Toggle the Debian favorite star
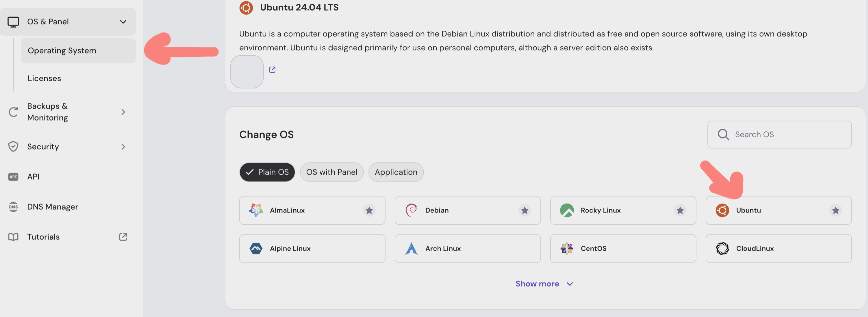 524,211
